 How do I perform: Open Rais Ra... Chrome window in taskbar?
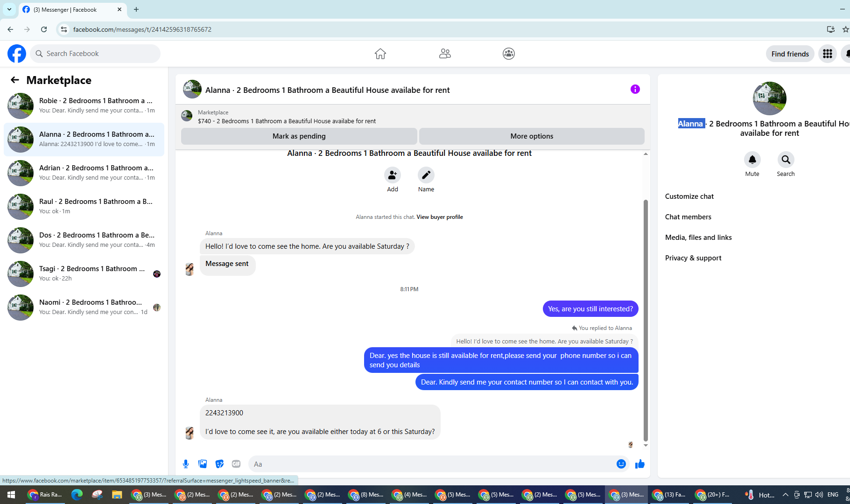coord(45,495)
